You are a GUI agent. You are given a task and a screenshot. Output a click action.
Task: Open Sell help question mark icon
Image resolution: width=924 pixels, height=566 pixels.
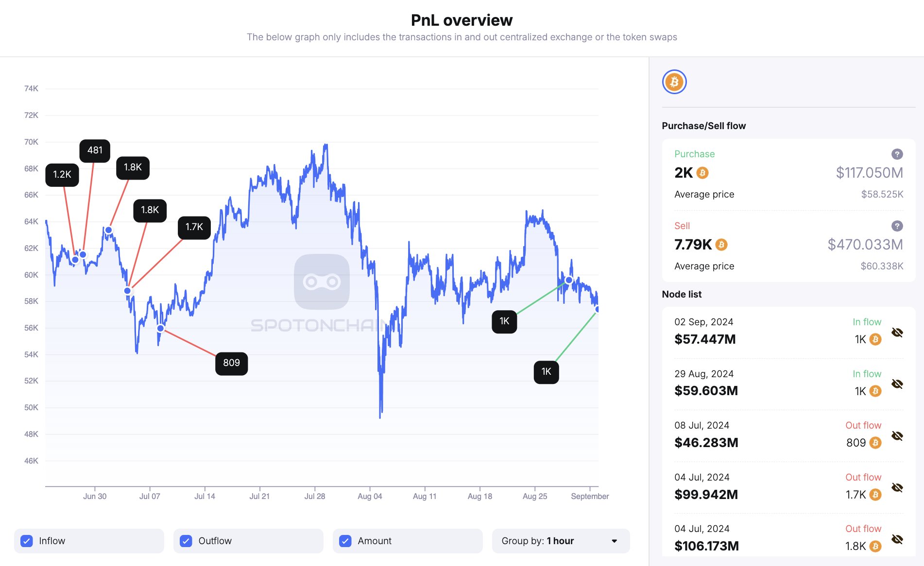897,226
